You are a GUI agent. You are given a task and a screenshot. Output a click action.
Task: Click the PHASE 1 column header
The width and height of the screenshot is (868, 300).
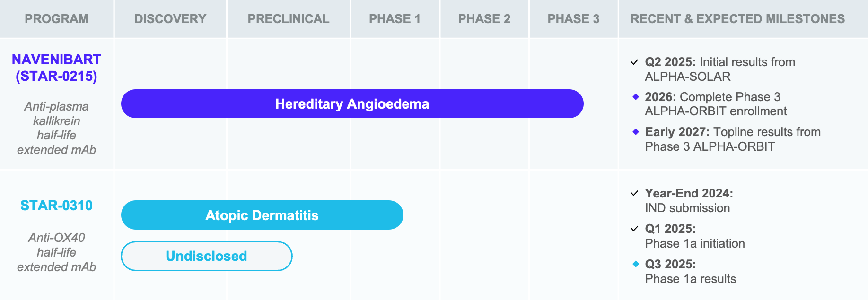395,19
